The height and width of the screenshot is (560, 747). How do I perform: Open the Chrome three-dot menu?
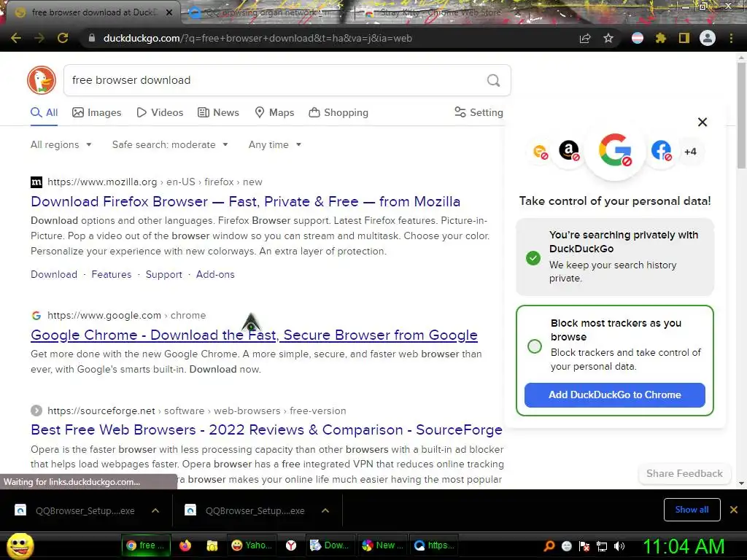click(x=731, y=38)
